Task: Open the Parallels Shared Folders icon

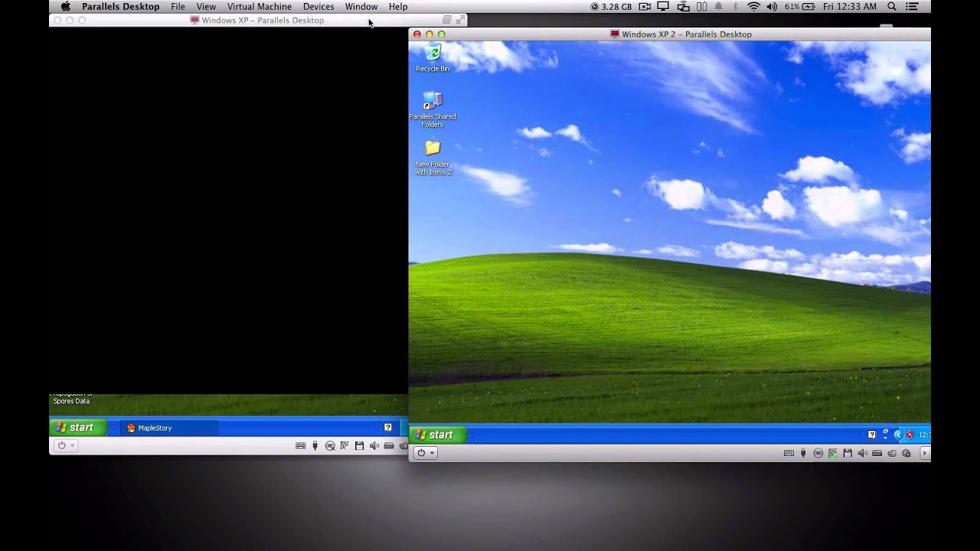Action: coord(433,109)
